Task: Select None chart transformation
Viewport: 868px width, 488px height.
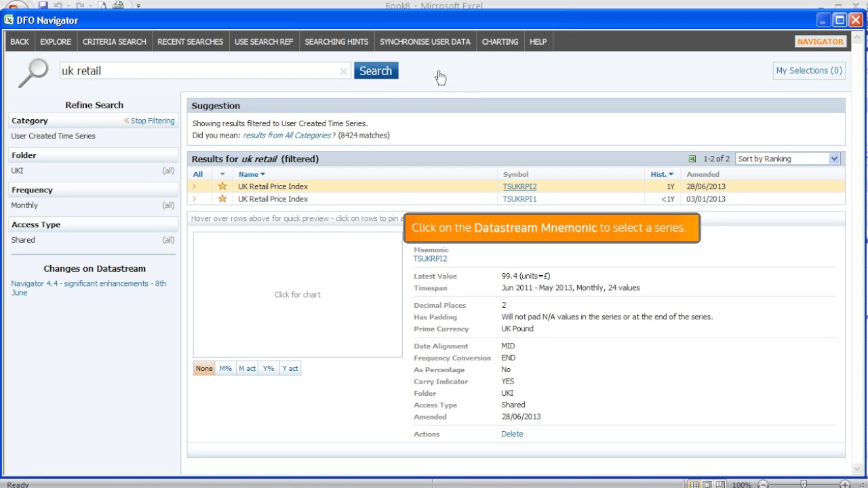Action: pos(204,369)
